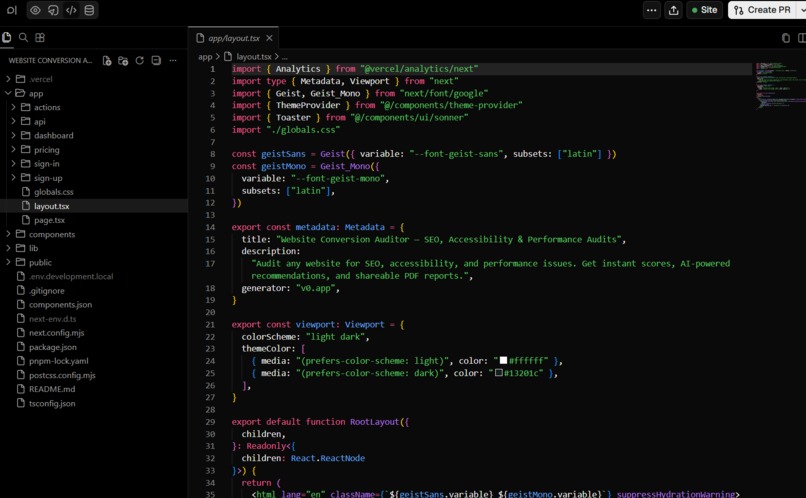
Task: Open the top-bar more options ellipsis
Action: click(x=651, y=10)
